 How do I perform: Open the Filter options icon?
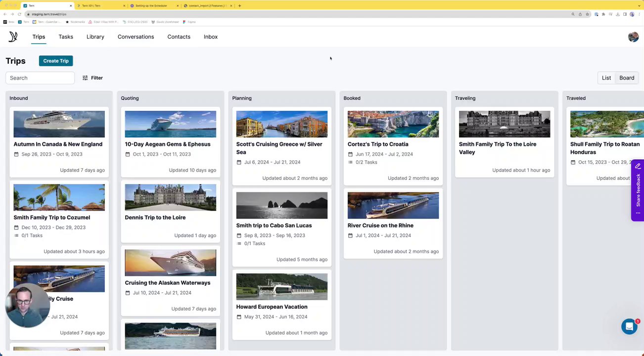click(85, 78)
